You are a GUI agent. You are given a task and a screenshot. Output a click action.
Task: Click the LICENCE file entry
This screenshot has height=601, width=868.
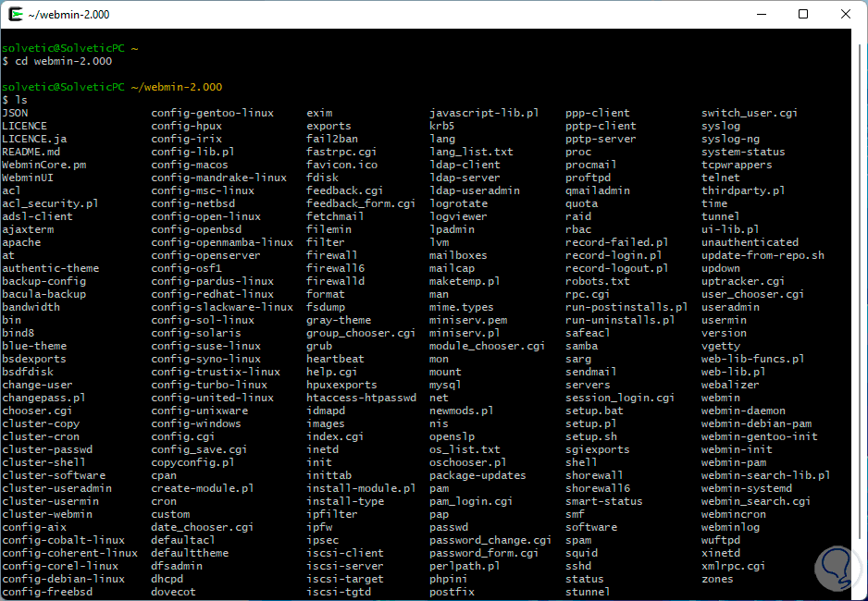click(24, 126)
